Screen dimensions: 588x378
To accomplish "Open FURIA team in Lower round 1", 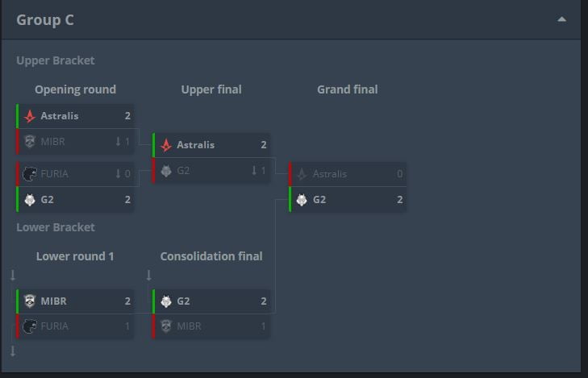I will [55, 326].
